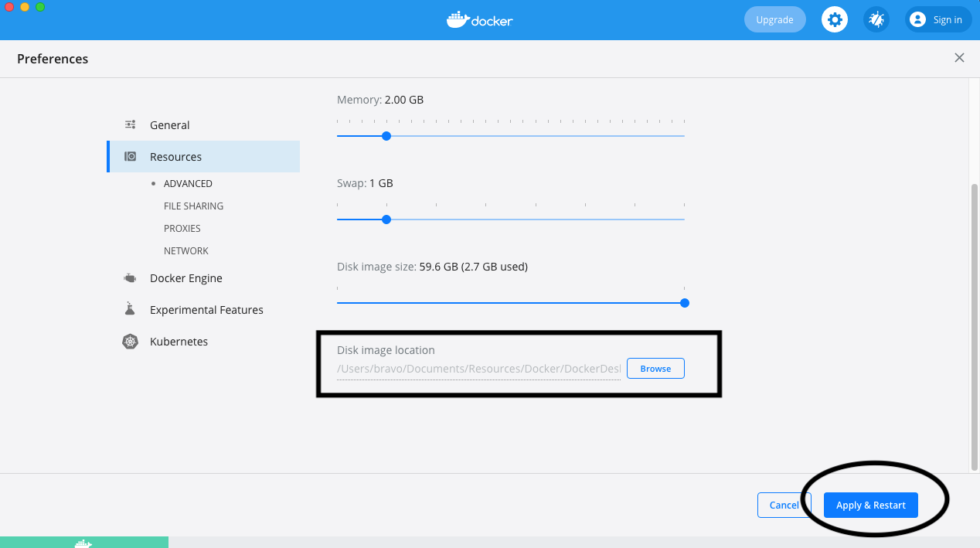Click the Swap slider handle

pos(386,220)
